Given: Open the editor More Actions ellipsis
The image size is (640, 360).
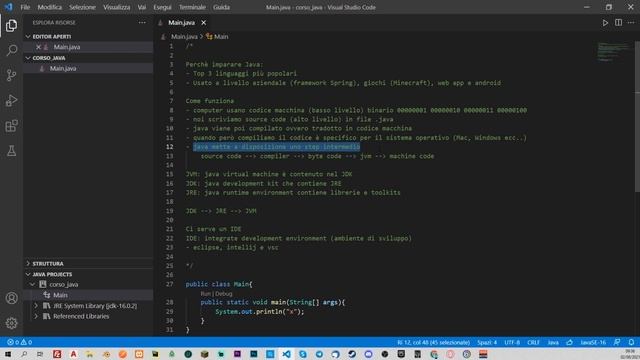Looking at the screenshot, I should pyautogui.click(x=631, y=22).
